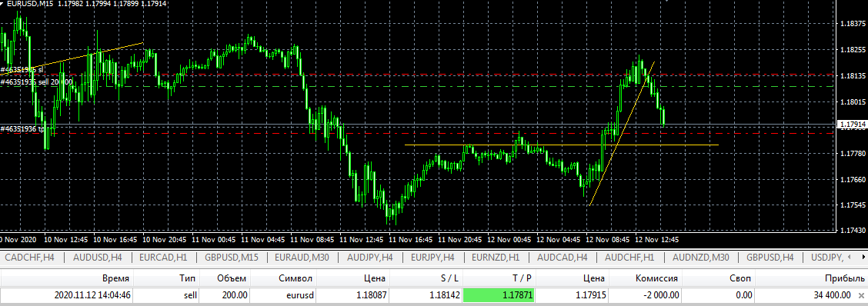Select the horizontal yellow trendline on chart
Screen dimensions: 868x306
561,145
